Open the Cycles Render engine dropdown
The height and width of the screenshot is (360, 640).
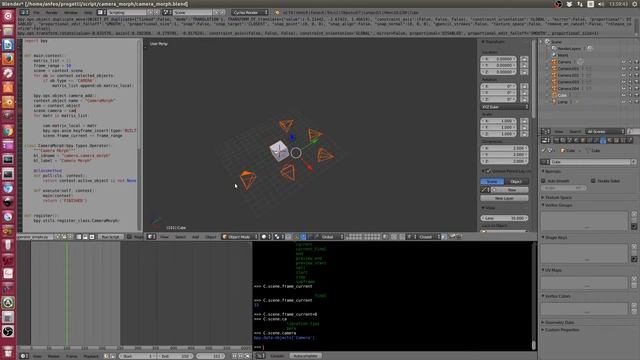[250, 13]
